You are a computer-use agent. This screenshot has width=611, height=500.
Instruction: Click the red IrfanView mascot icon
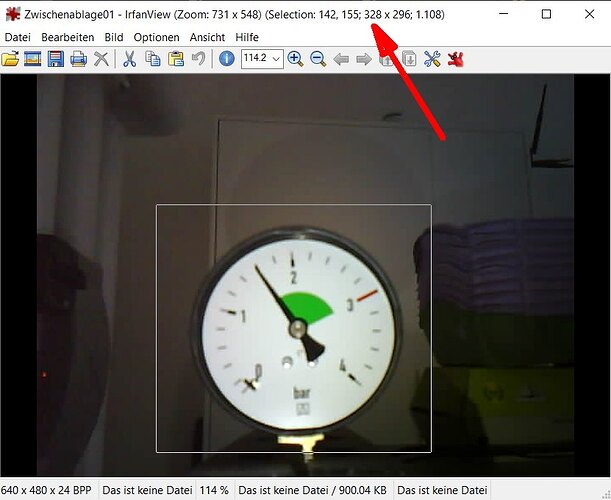click(455, 59)
